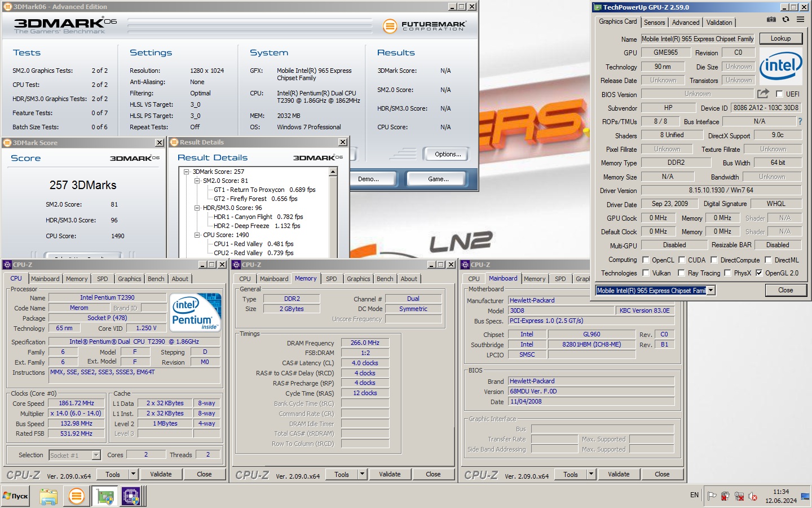Click the EN language indicator on the taskbar
This screenshot has height=508, width=812.
point(694,495)
